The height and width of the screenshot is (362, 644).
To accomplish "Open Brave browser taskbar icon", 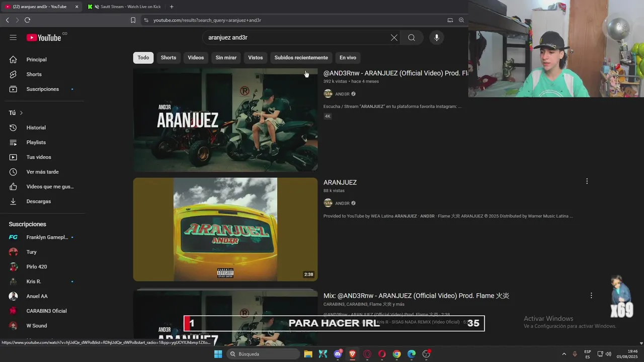I will (352, 354).
